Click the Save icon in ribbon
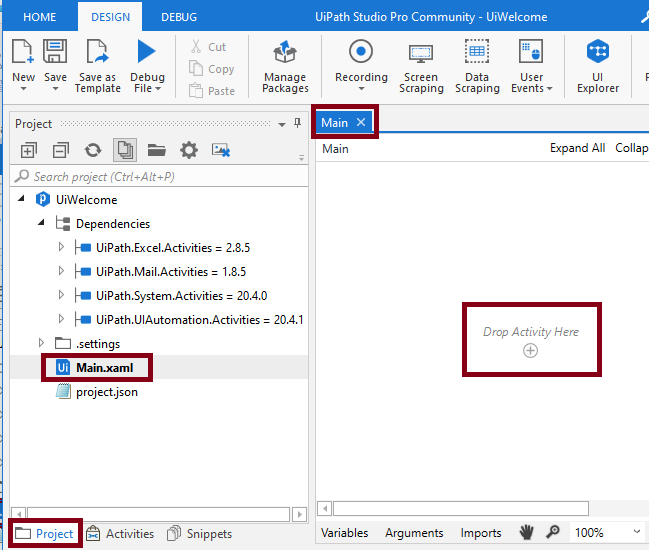The height and width of the screenshot is (550, 649). click(55, 51)
